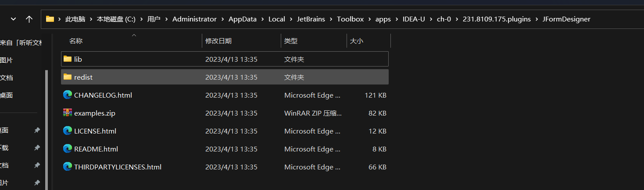
Task: Select the LICENSE.html file name
Action: 95,131
